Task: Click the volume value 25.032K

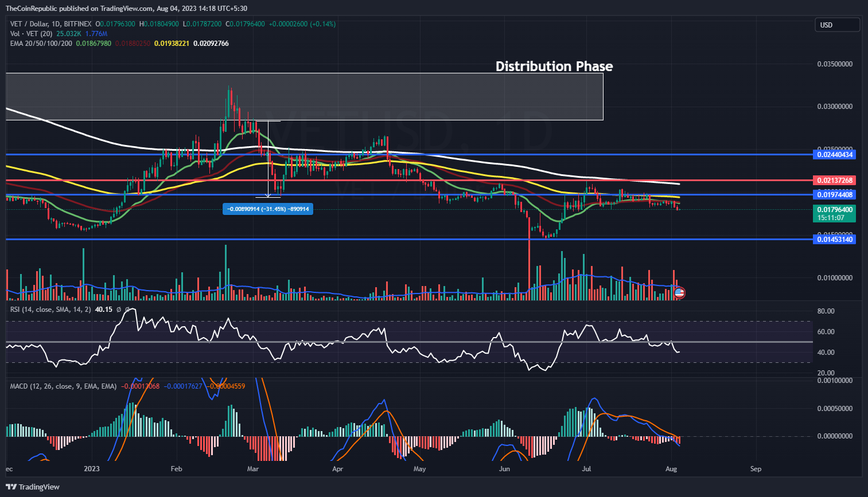Action: 69,34
